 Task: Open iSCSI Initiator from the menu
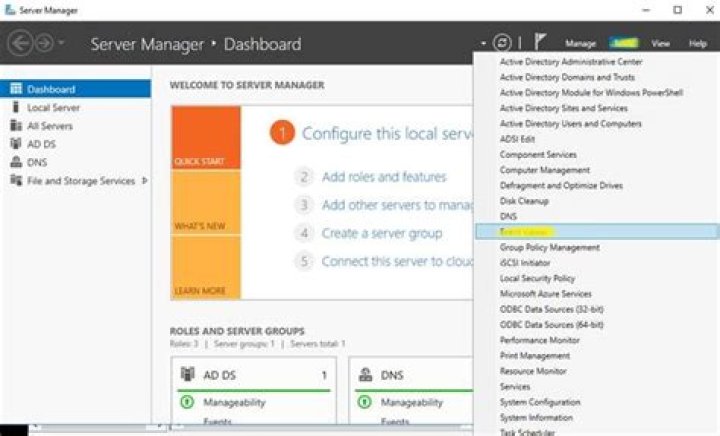point(525,263)
